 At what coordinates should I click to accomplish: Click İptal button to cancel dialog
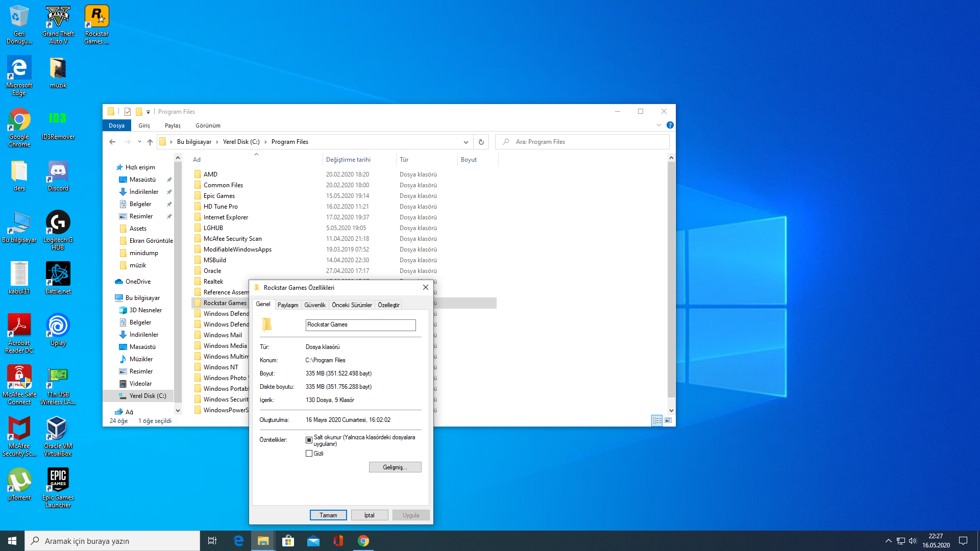tap(369, 515)
